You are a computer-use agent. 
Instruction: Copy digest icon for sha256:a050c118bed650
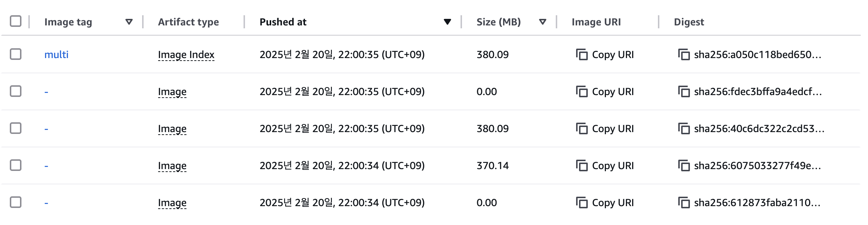(x=684, y=55)
